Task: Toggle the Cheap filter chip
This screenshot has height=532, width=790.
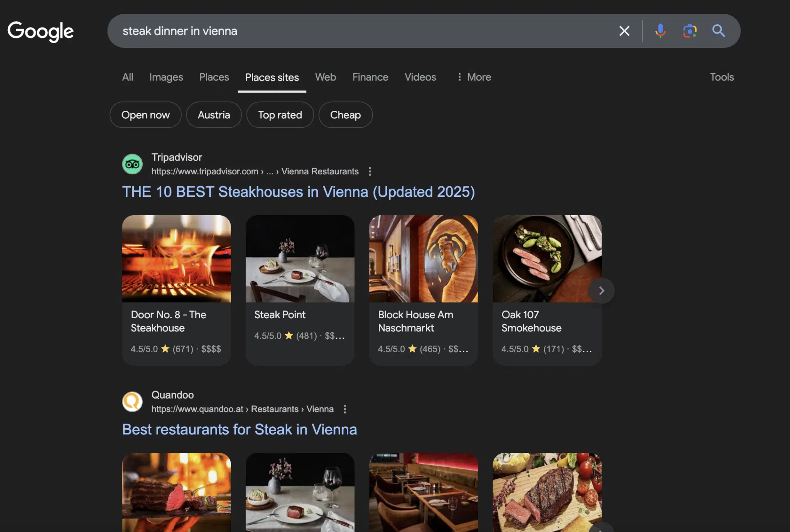Action: [x=345, y=115]
